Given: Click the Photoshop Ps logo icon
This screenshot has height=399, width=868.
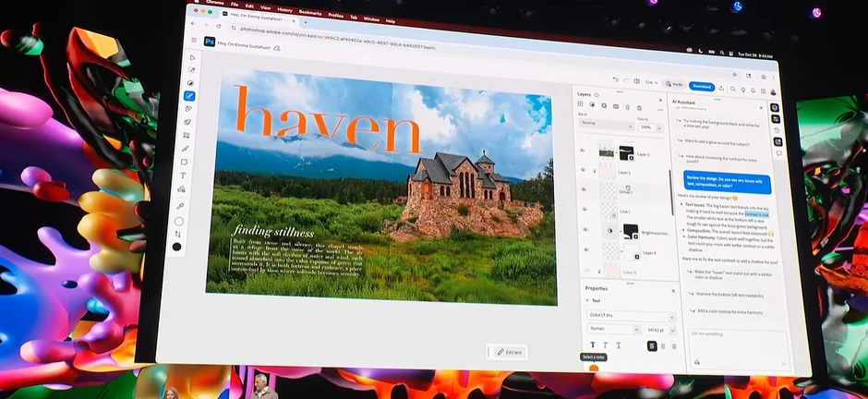Looking at the screenshot, I should [x=210, y=42].
